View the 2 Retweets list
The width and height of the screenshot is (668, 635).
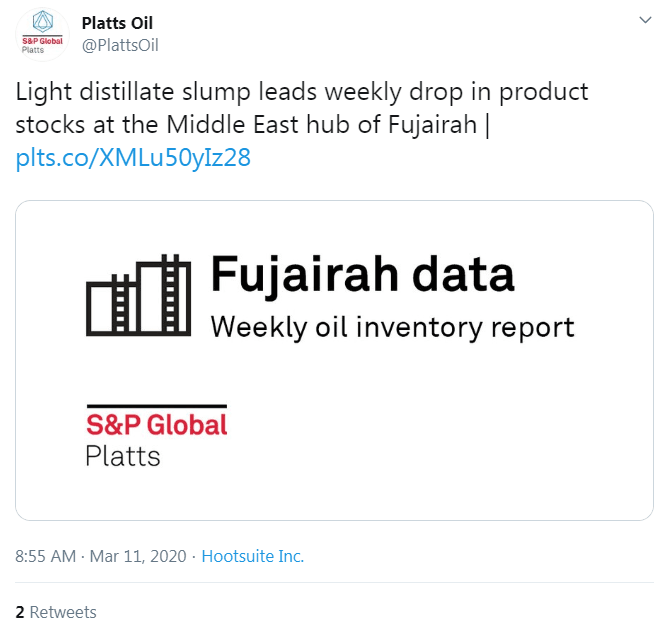tap(56, 612)
